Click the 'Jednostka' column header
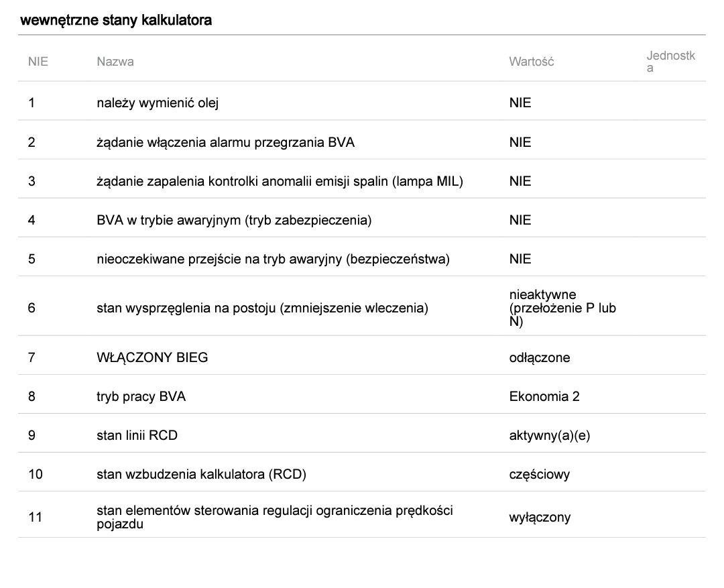This screenshot has width=724, height=588. [670, 62]
